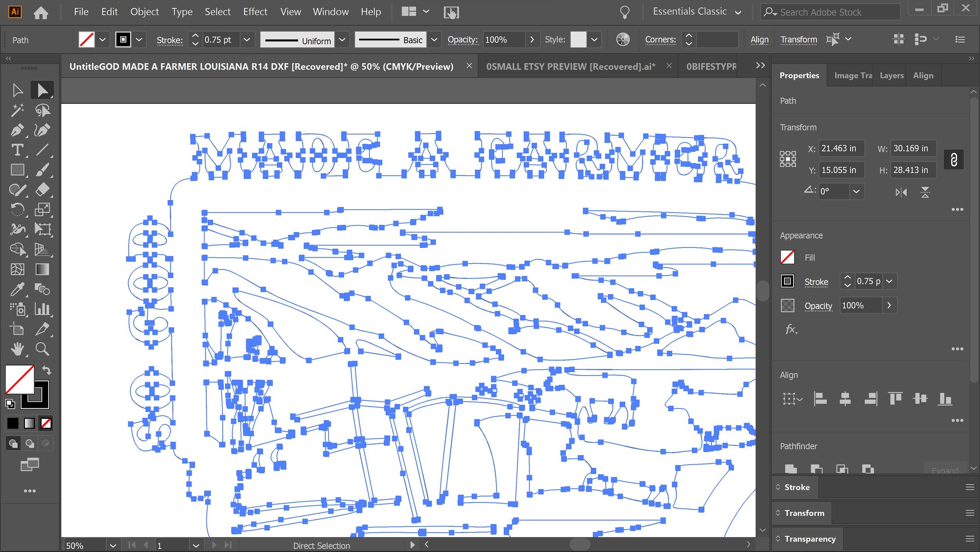
Task: Select the Free Transform tool
Action: [42, 230]
